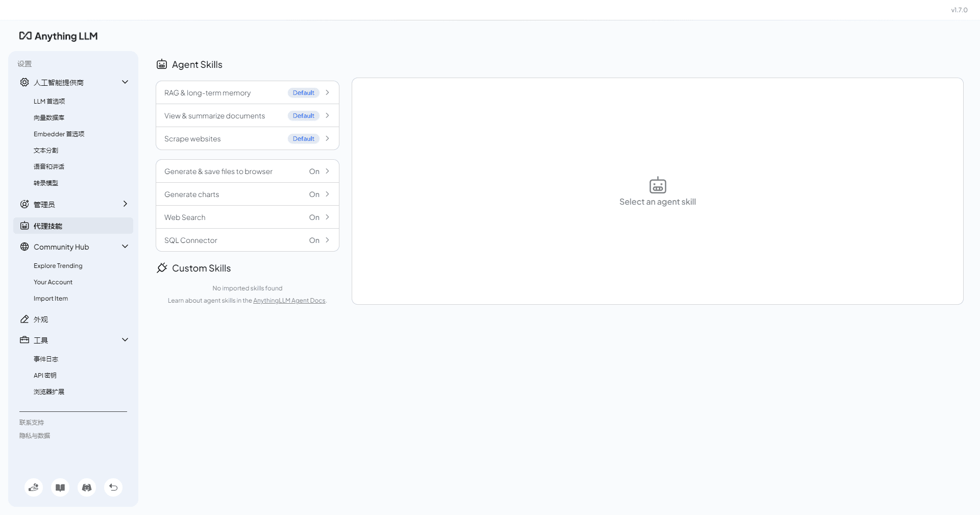Open the documentation book icon

(60, 487)
